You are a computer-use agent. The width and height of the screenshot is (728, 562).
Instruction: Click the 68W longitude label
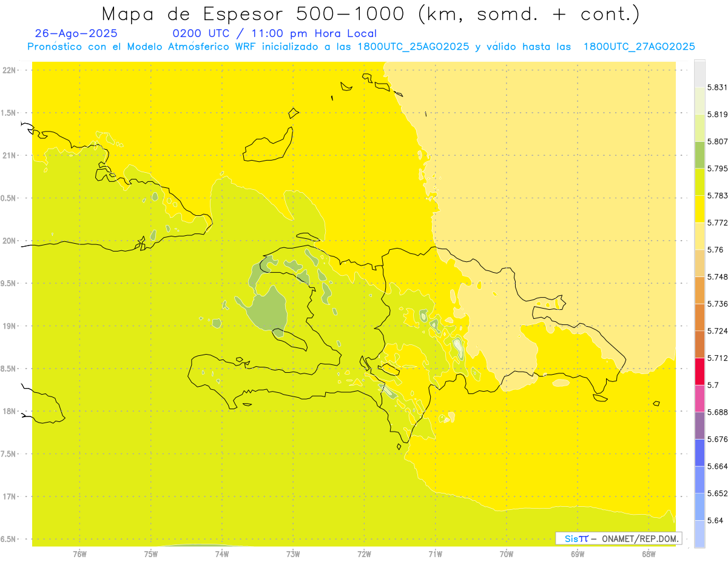649,554
